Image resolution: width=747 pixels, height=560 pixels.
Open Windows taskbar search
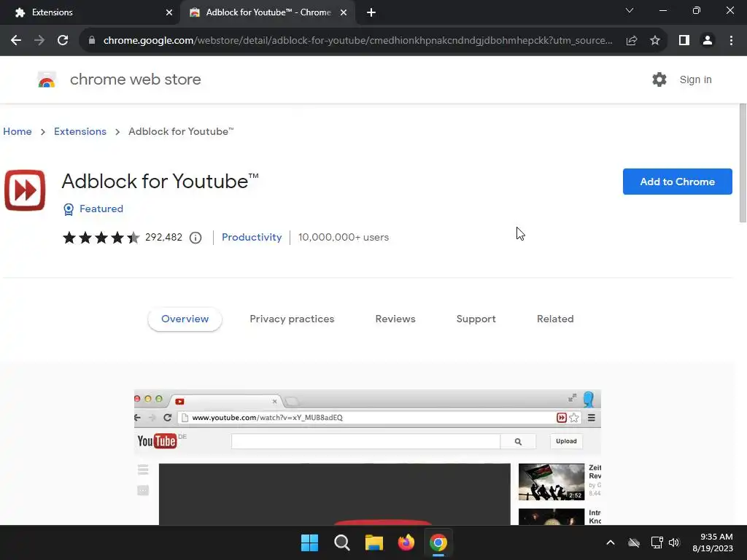click(341, 542)
